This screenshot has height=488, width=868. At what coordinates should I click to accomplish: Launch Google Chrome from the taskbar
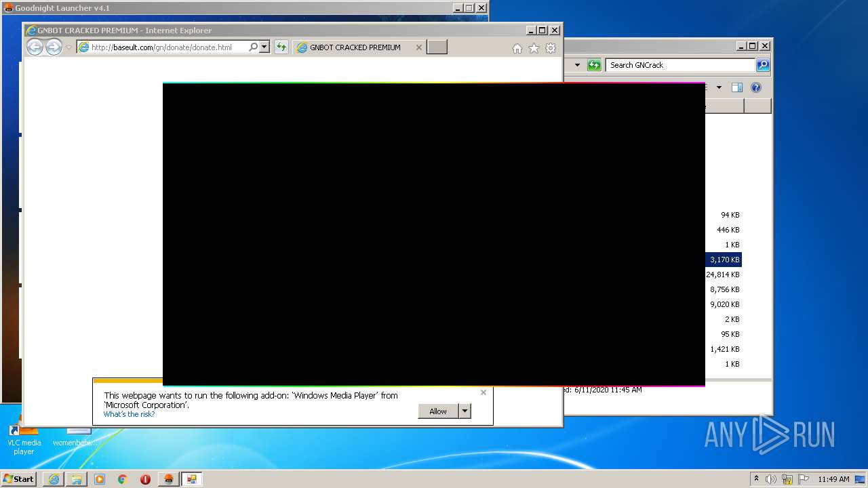(x=123, y=479)
